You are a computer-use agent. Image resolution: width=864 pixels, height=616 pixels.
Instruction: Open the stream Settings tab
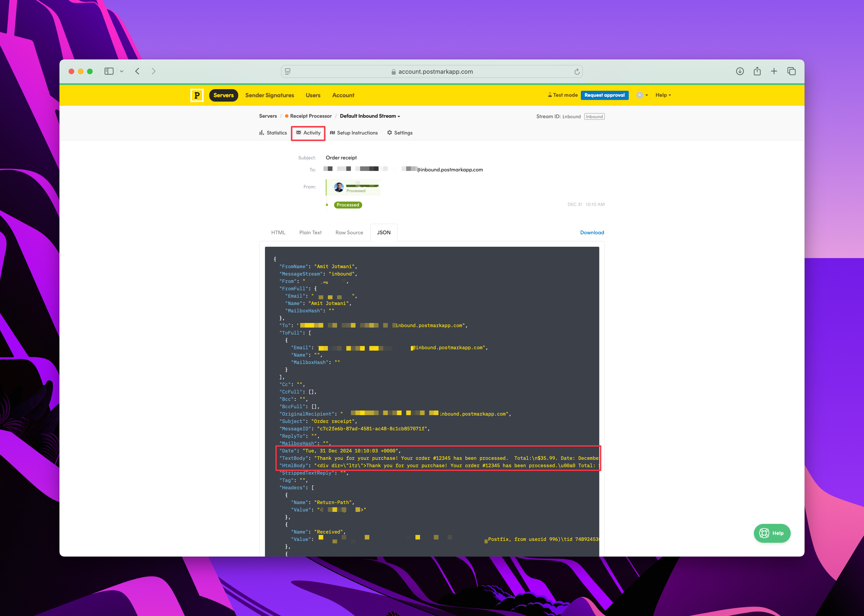[399, 133]
